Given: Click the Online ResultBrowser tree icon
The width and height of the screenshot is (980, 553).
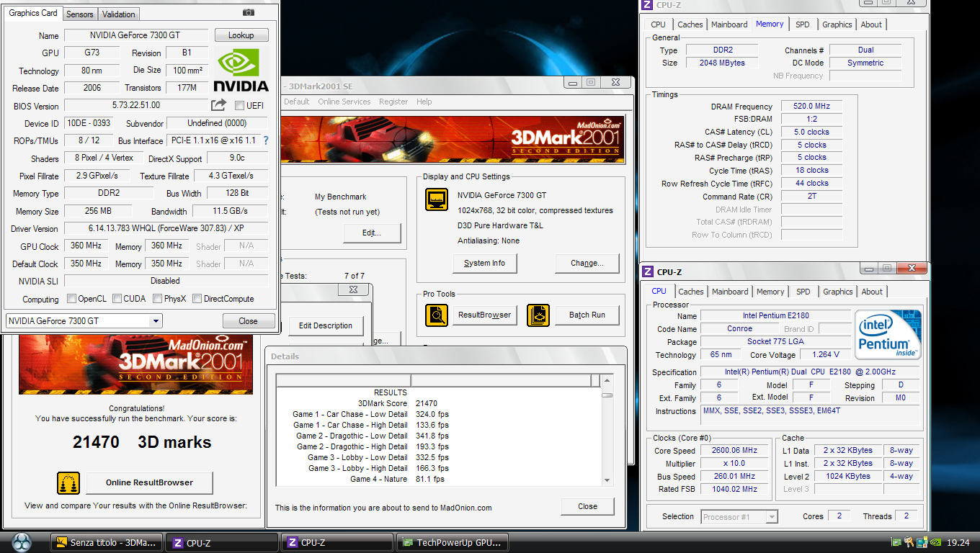Looking at the screenshot, I should (68, 482).
